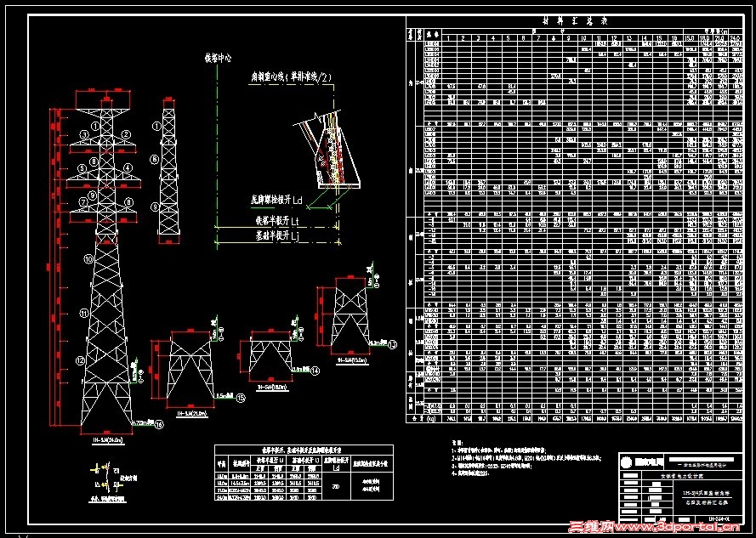The image size is (756, 538).
Task: Click column header '1' in material table
Action: (x=449, y=37)
